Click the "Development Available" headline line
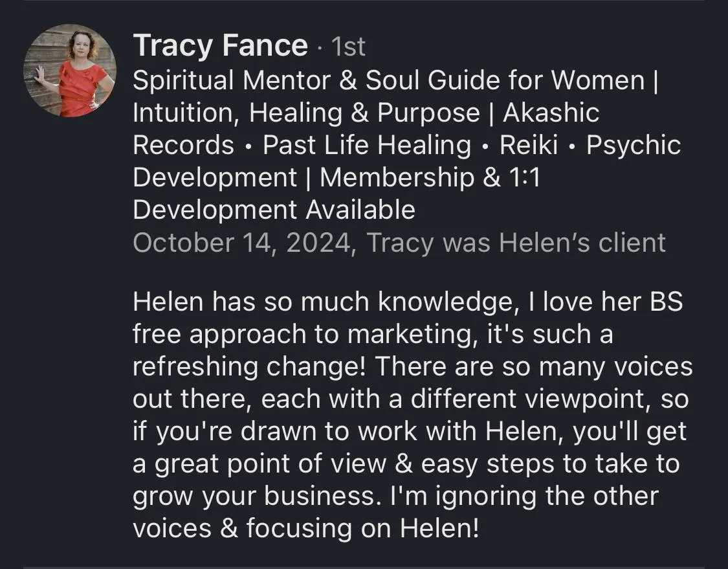The height and width of the screenshot is (569, 728). click(274, 210)
